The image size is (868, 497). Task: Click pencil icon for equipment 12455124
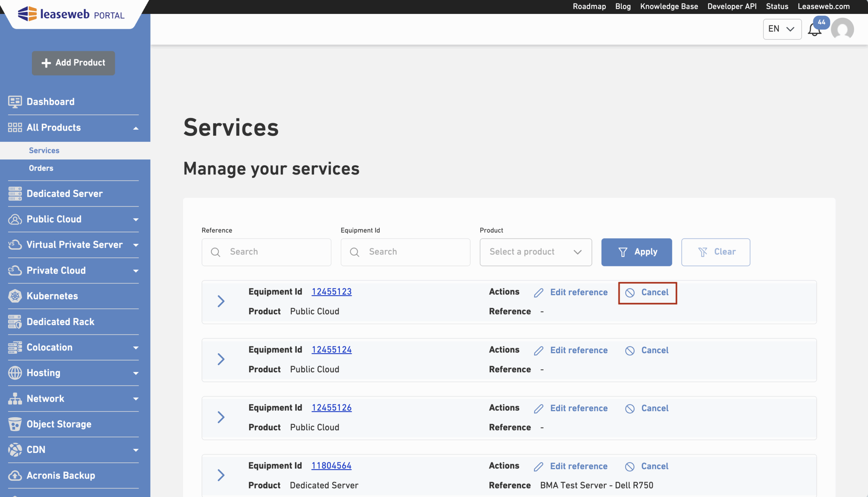click(x=538, y=351)
